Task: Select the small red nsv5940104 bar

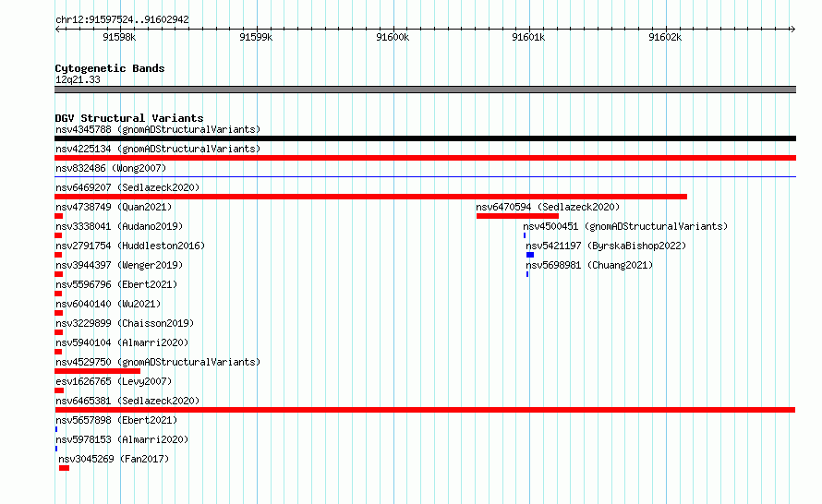Action: [58, 352]
